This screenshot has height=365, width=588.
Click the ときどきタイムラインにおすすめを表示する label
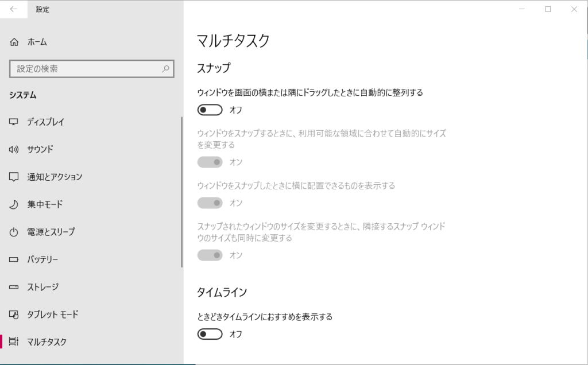265,317
